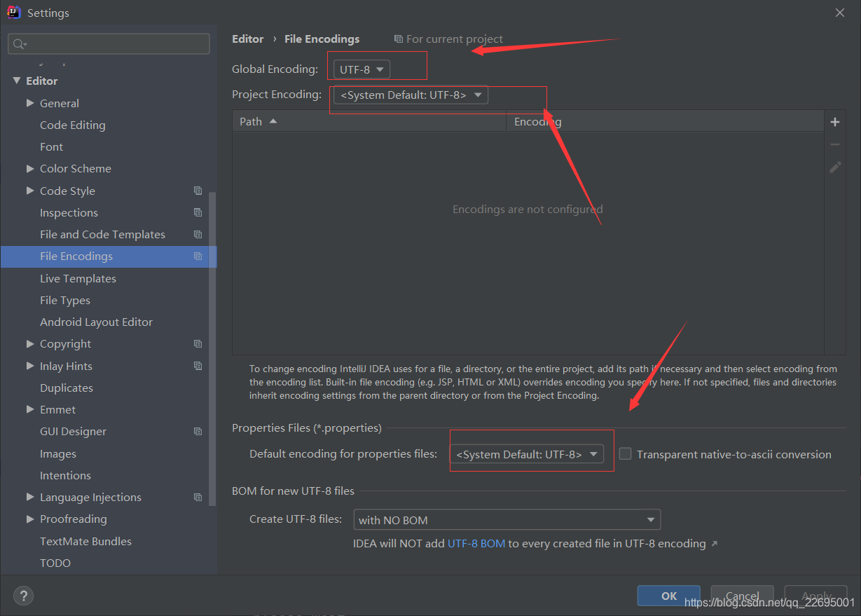Open the UTF-8 BOM link
The height and width of the screenshot is (616, 861).
476,543
